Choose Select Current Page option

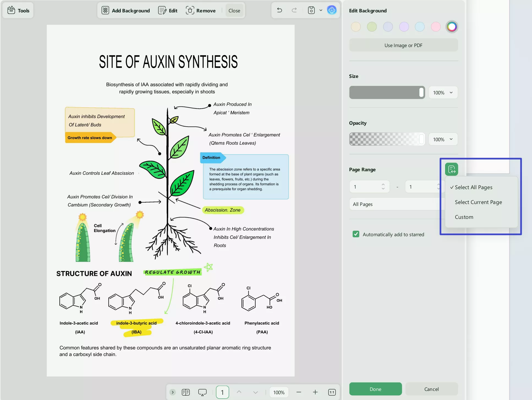478,202
